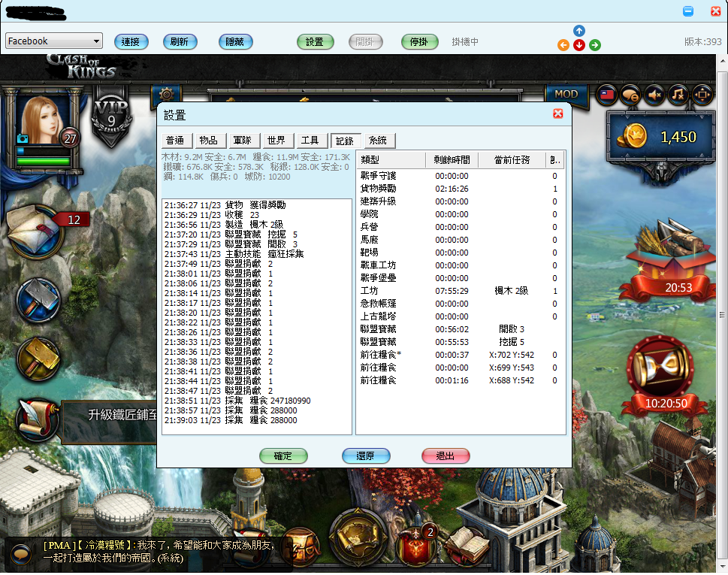Click the blue up arrow
Screen dimensions: 728x575
tap(579, 31)
